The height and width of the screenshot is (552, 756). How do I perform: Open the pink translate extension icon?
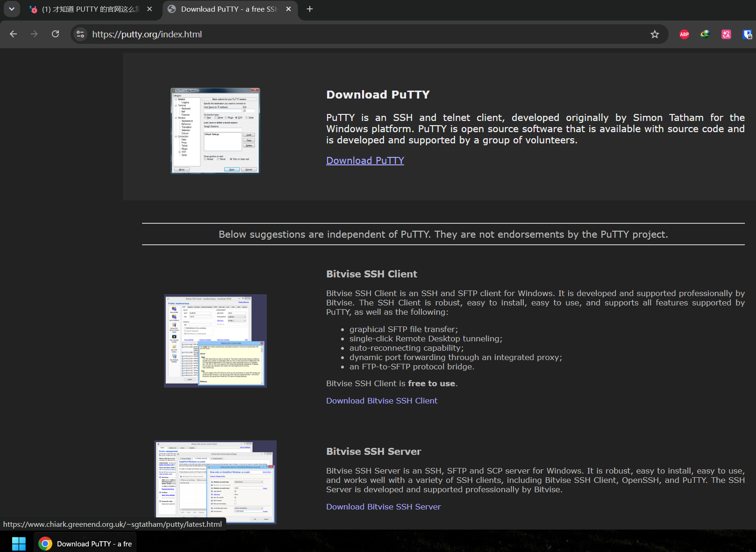pyautogui.click(x=726, y=34)
